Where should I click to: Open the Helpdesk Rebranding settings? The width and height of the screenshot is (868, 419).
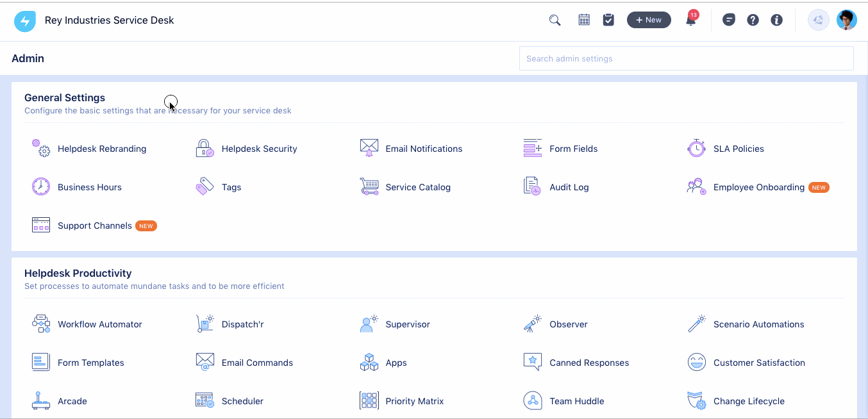click(101, 148)
